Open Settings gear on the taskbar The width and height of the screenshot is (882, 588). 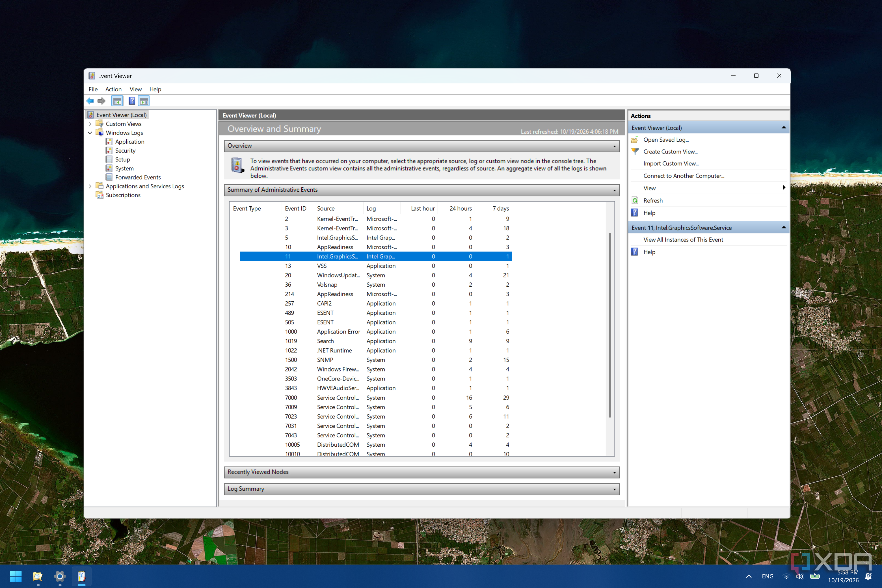point(60,576)
